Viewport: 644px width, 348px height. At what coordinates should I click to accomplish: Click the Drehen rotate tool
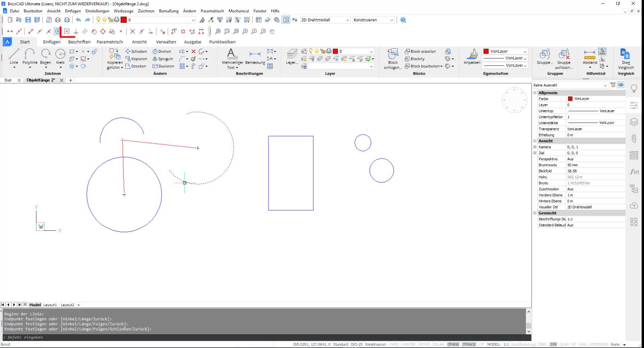pyautogui.click(x=162, y=51)
